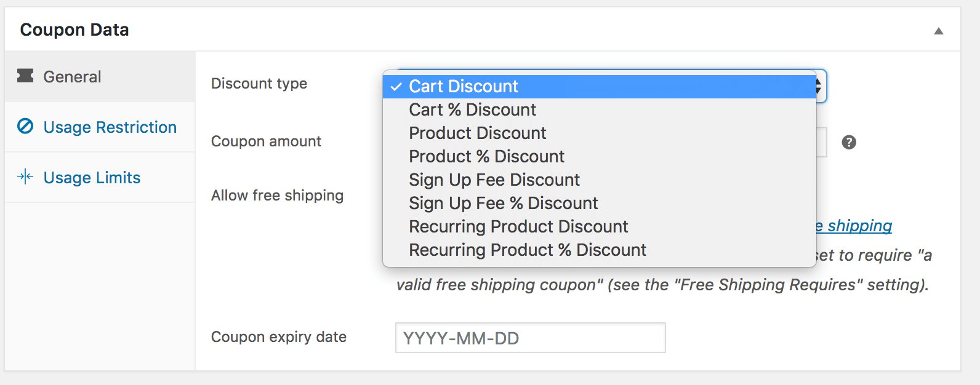Screen dimensions: 980x385
Task: Choose Cart % Discount option
Action: [472, 110]
